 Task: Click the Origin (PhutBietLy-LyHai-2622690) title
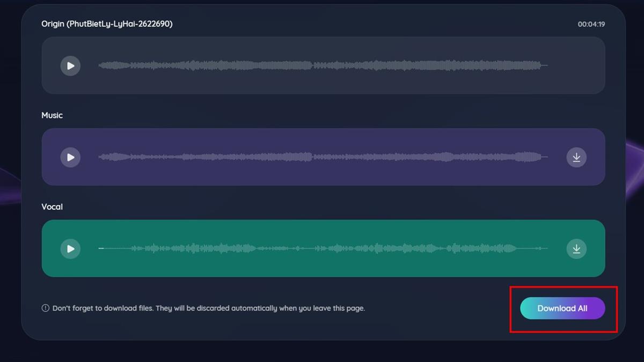tap(107, 24)
